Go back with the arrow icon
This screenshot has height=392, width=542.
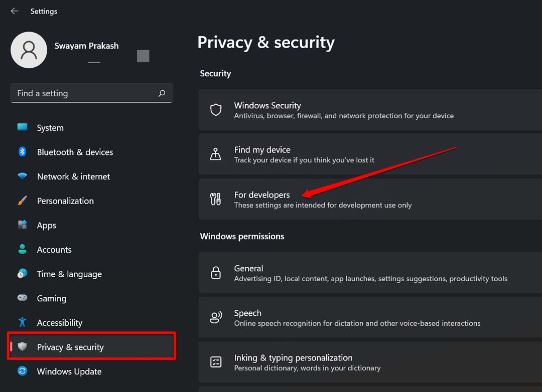tap(15, 11)
